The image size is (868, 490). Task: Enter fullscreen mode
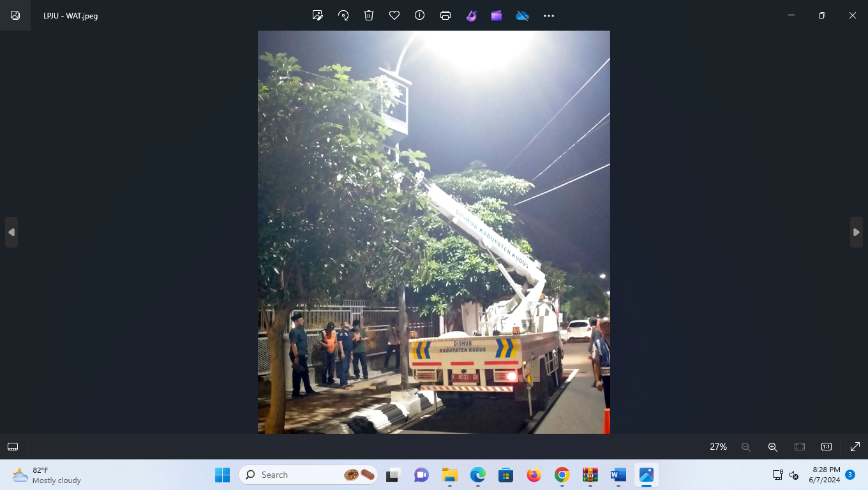click(855, 447)
